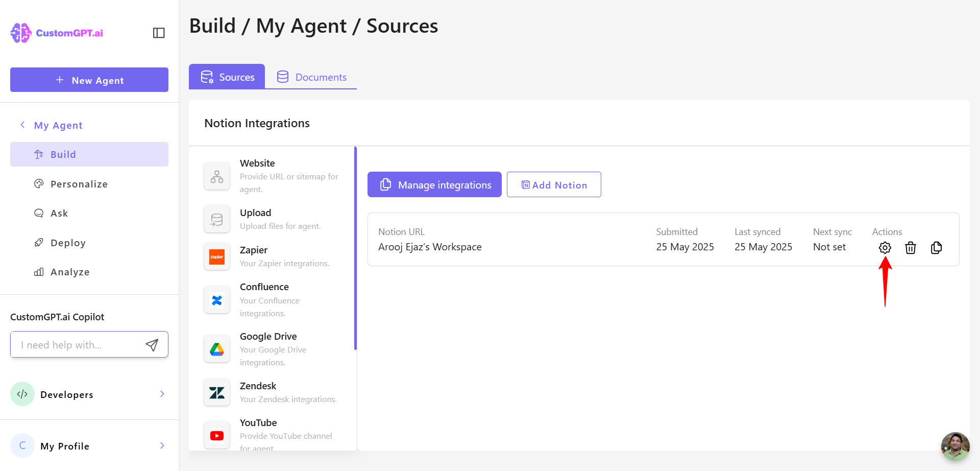The width and height of the screenshot is (980, 471).
Task: Send the Copilot message with paper plane icon
Action: point(152,345)
